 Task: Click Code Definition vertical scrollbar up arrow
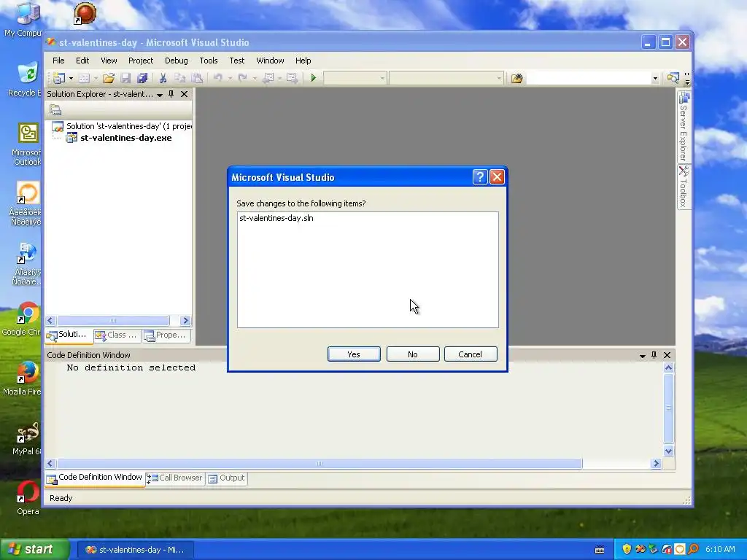point(668,367)
